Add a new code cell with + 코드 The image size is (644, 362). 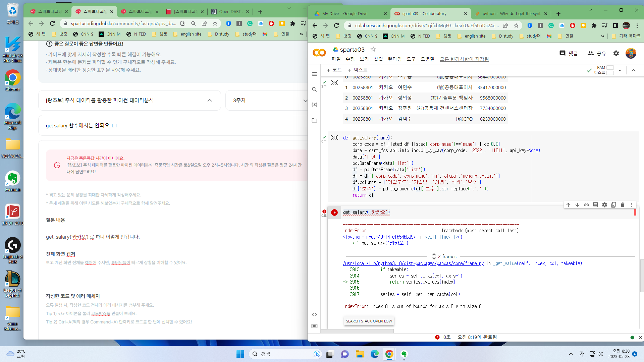coord(334,70)
